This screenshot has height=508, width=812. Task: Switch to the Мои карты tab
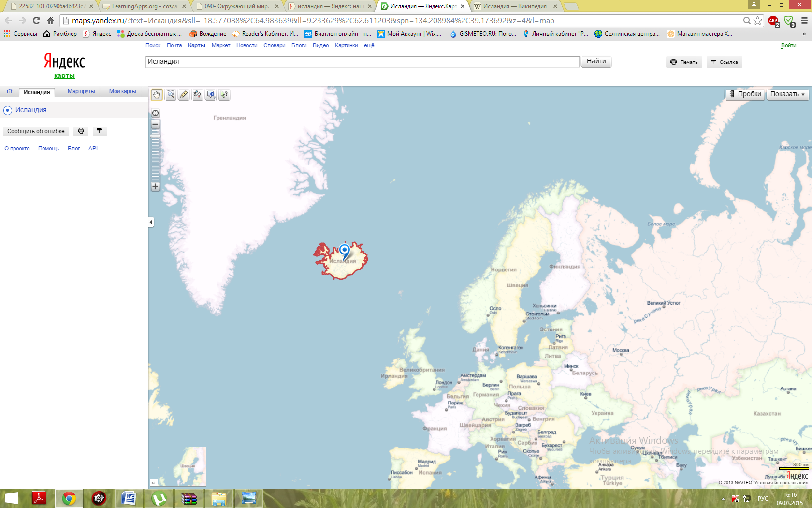click(122, 91)
